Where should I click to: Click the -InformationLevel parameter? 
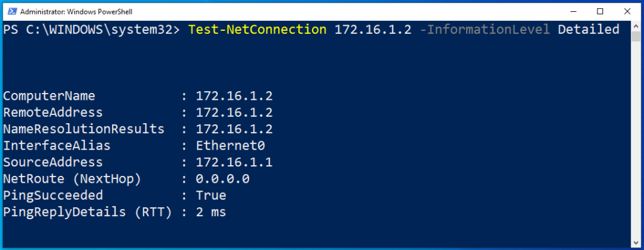(485, 30)
